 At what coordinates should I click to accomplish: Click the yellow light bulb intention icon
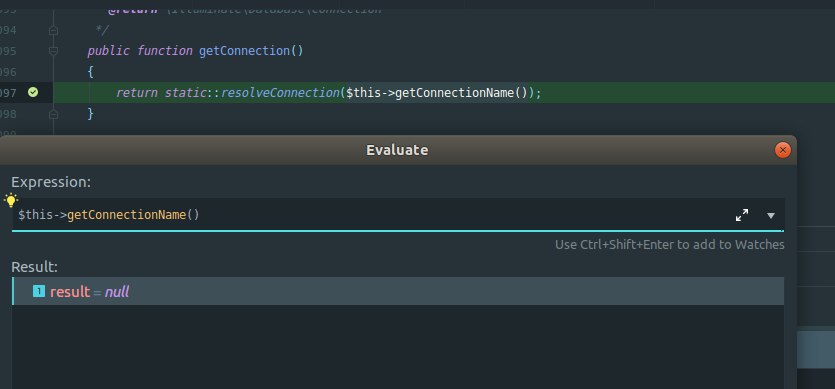point(11,200)
